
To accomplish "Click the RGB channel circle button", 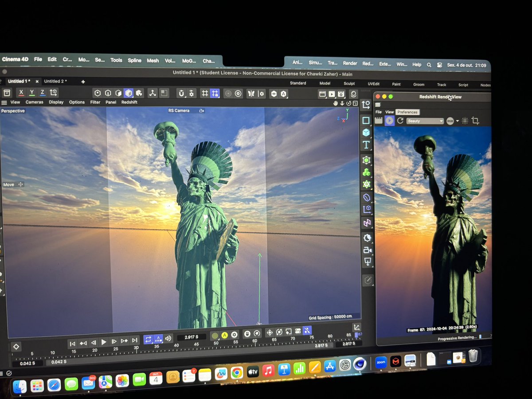I will coord(450,121).
